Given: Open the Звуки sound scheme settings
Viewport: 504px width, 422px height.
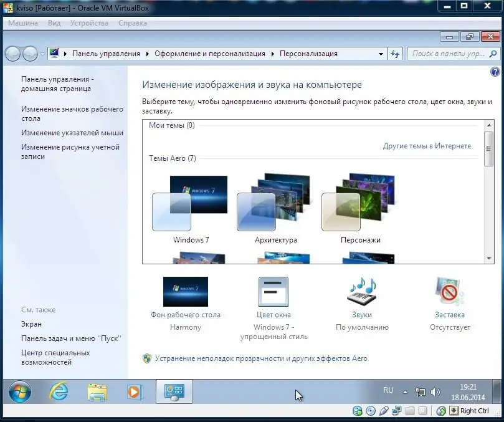Looking at the screenshot, I should pyautogui.click(x=361, y=292).
